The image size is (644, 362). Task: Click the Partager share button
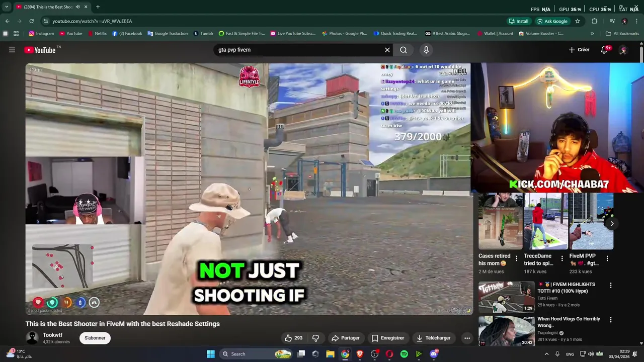click(345, 338)
